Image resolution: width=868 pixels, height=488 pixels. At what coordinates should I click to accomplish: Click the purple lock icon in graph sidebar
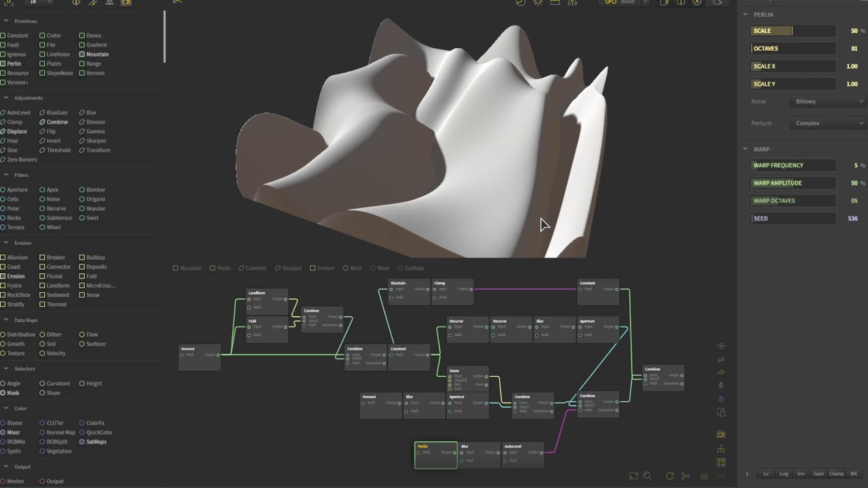[x=721, y=399]
